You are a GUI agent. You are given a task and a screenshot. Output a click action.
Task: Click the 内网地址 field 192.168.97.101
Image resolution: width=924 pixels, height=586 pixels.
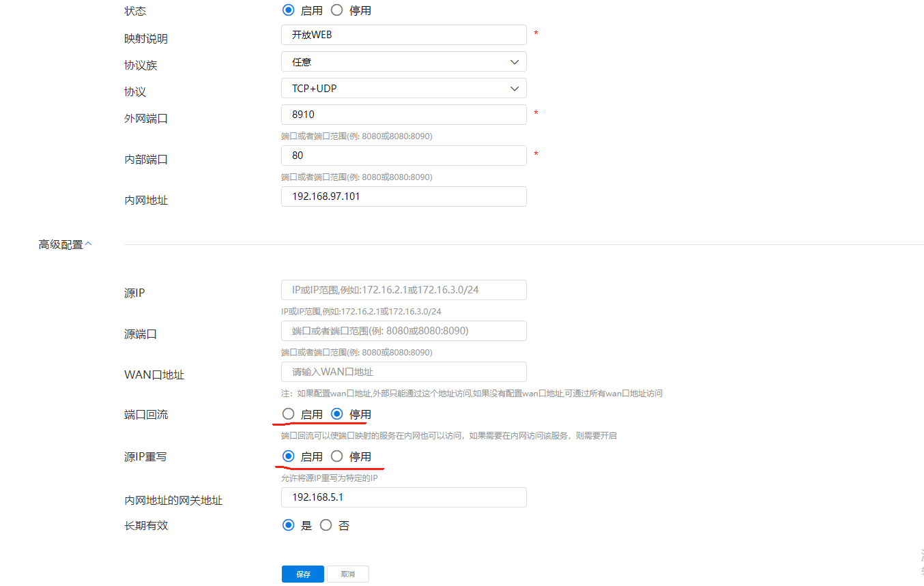403,196
